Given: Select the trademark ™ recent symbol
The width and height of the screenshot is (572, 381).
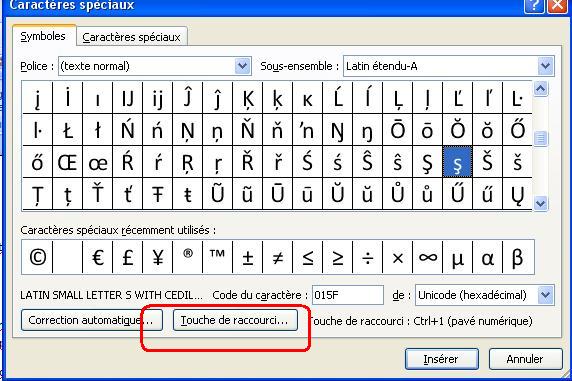Looking at the screenshot, I should pos(217,257).
